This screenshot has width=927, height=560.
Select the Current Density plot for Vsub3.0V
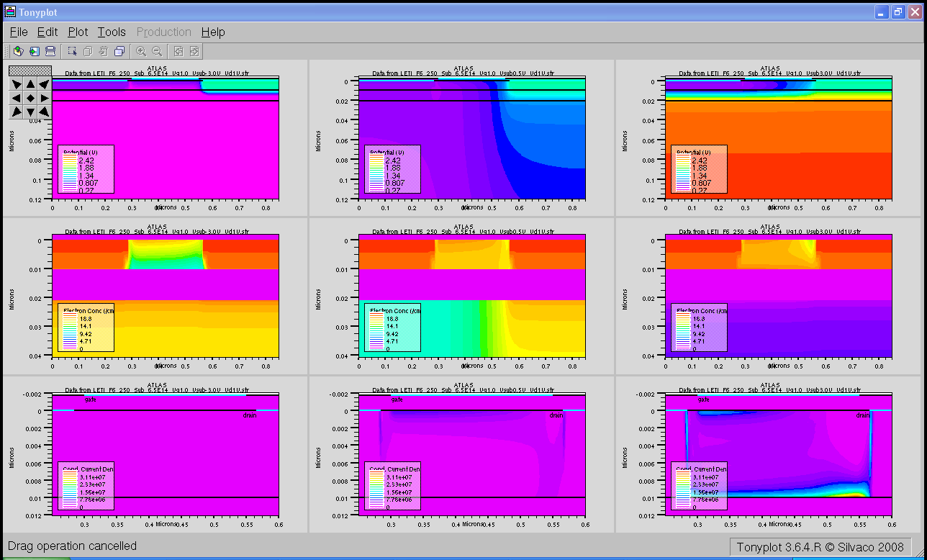click(x=779, y=455)
